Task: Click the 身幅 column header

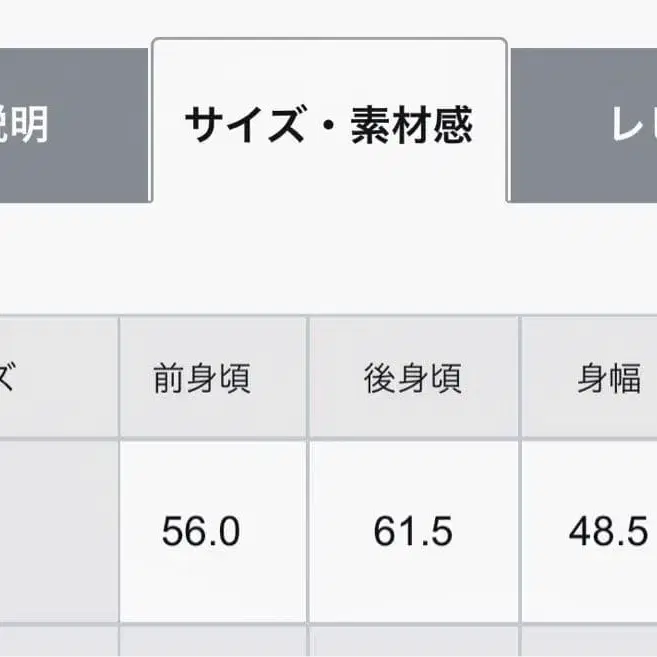Action: [590, 379]
